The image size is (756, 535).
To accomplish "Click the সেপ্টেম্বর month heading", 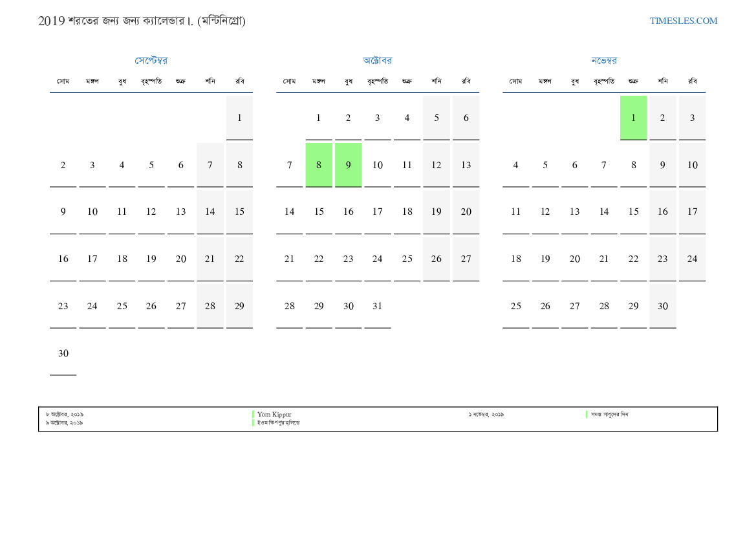I will click(151, 61).
